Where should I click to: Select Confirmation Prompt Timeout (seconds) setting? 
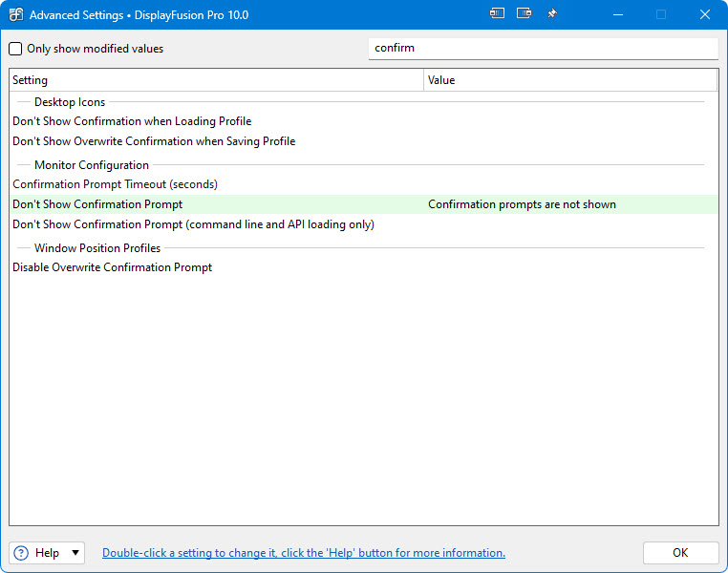tap(115, 184)
